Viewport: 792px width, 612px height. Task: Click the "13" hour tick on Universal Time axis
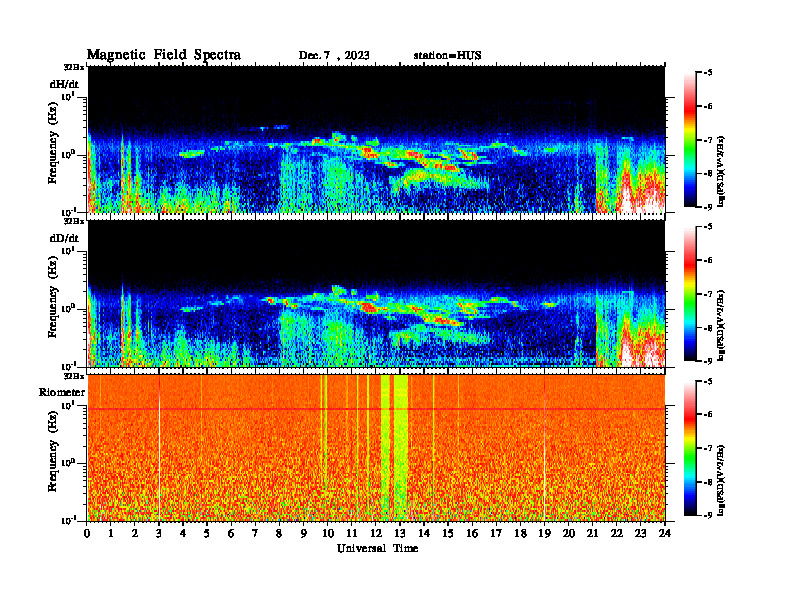[x=400, y=533]
